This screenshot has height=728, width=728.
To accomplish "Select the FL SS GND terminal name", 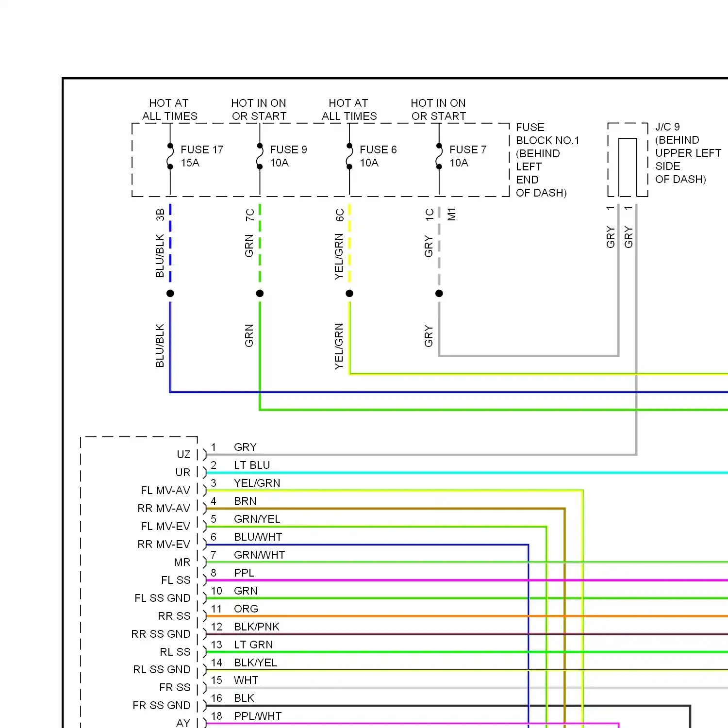I will [x=163, y=598].
